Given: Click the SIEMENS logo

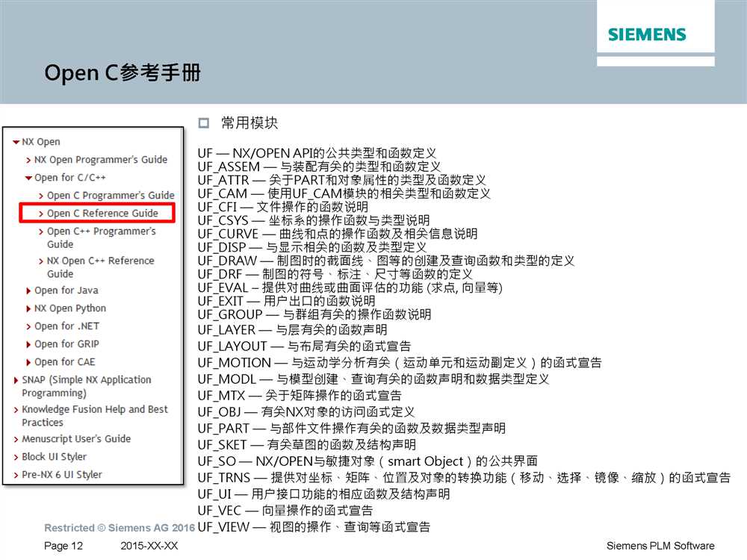Looking at the screenshot, I should tap(647, 34).
